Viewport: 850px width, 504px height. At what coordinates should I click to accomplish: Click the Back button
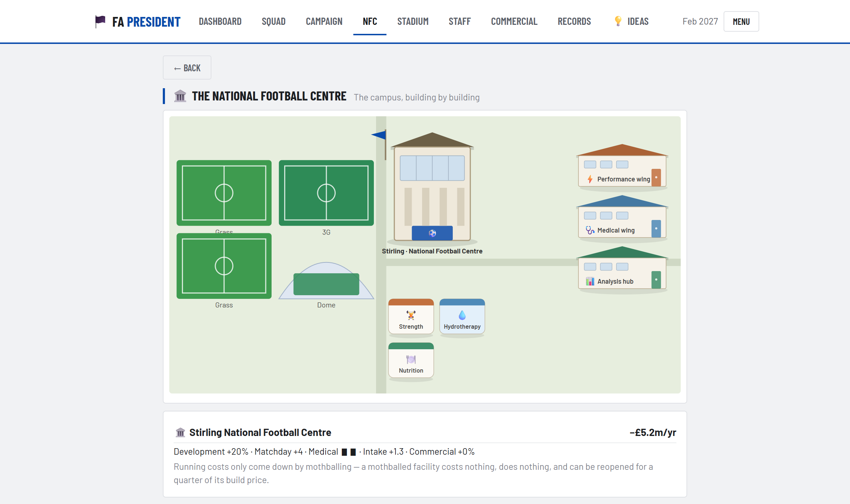pyautogui.click(x=187, y=68)
